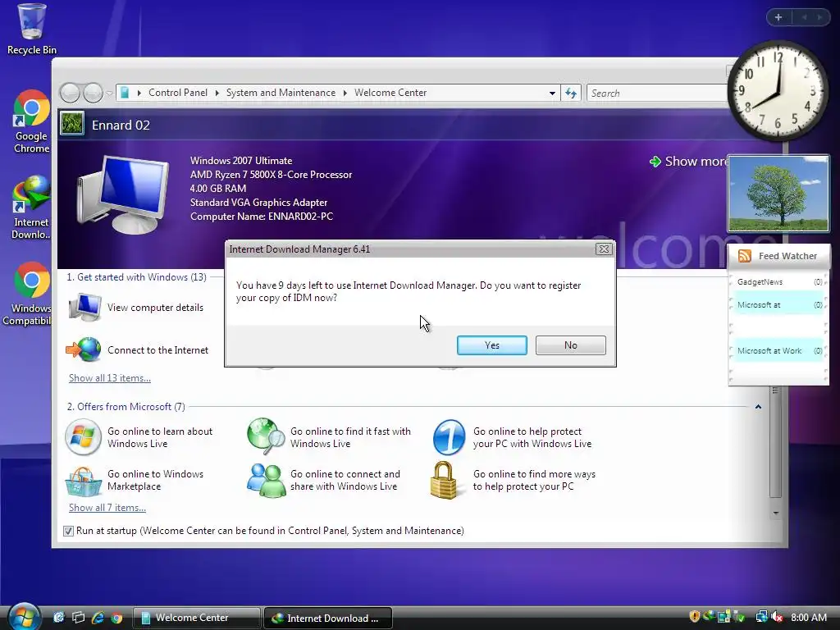Switch to Internet Download taskbar button

tap(328, 618)
